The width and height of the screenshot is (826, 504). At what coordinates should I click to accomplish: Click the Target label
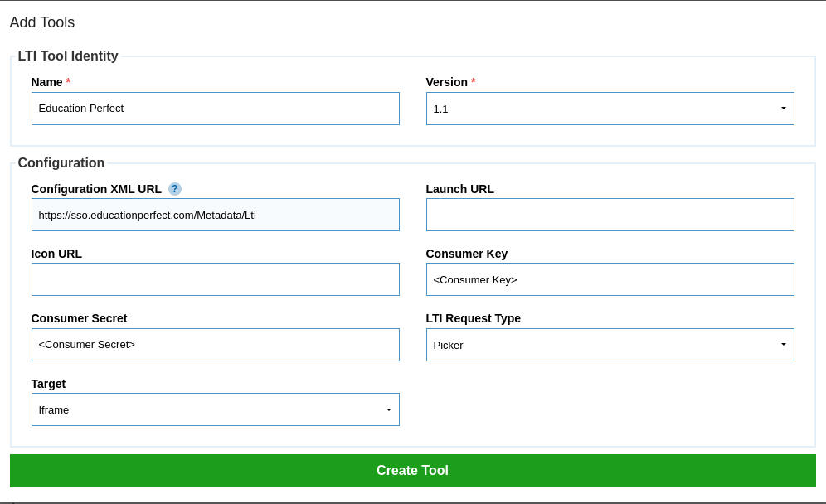(48, 384)
